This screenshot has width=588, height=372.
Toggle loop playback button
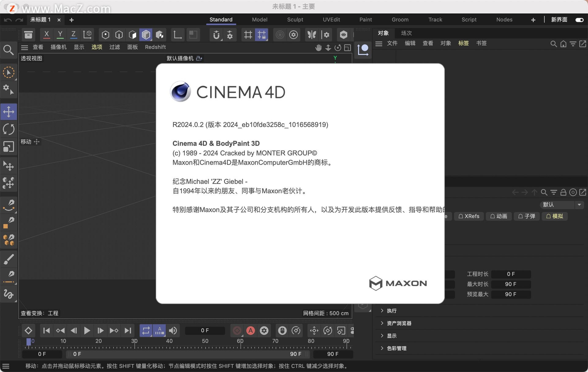(146, 331)
